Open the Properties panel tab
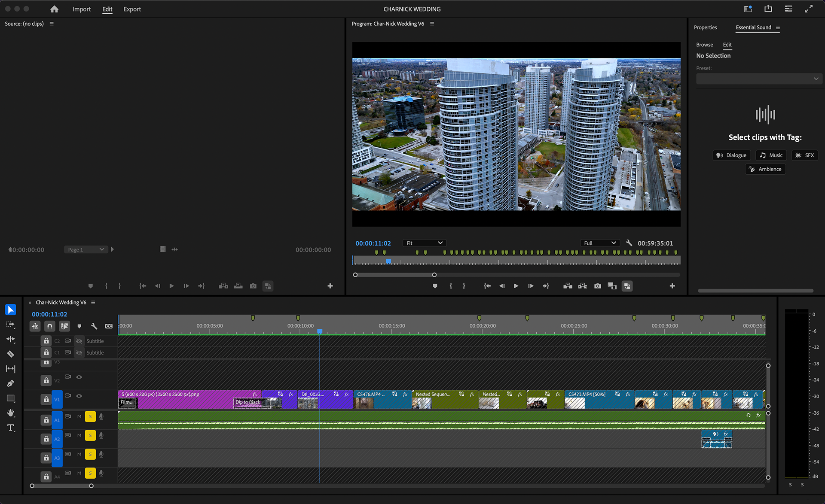The width and height of the screenshot is (825, 504). [705, 27]
